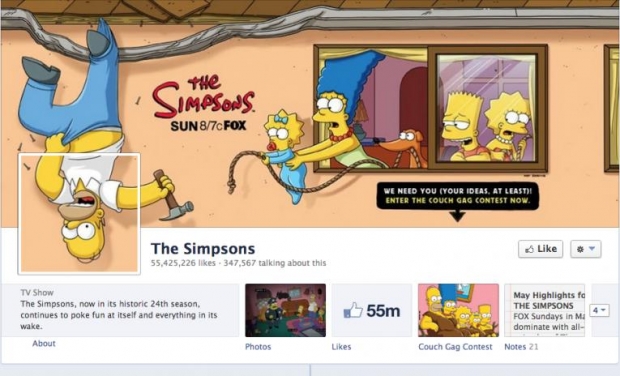Screen dimensions: 620x376
Task: Click the About link
Action: click(44, 343)
